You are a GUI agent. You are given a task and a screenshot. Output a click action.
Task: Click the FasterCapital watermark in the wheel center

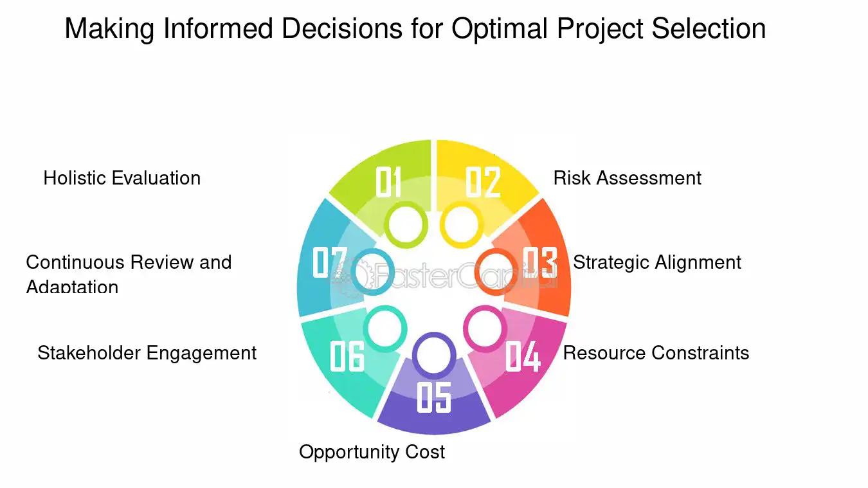tap(442, 278)
